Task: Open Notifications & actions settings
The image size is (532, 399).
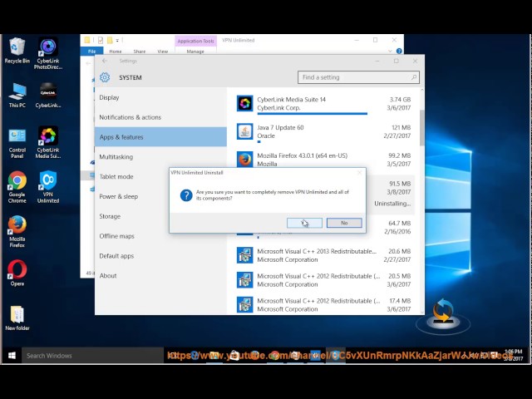Action: 131,117
